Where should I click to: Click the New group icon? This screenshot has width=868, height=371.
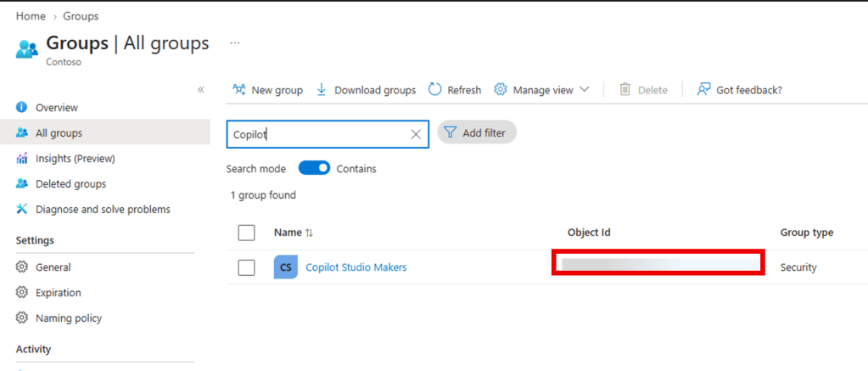point(239,89)
